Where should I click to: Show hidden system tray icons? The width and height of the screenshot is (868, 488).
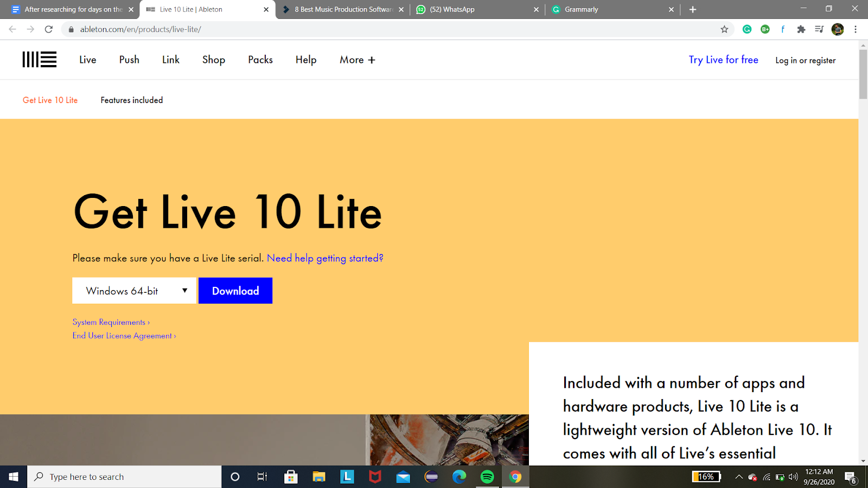tap(739, 477)
